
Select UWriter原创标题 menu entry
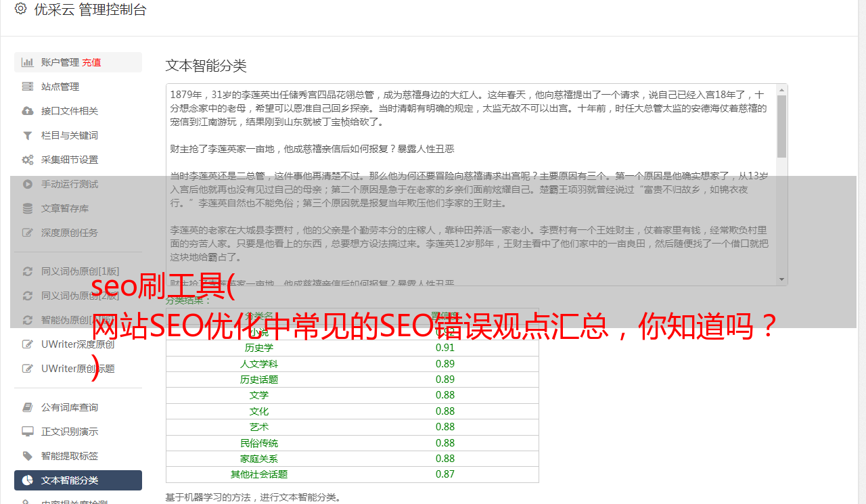(x=78, y=369)
